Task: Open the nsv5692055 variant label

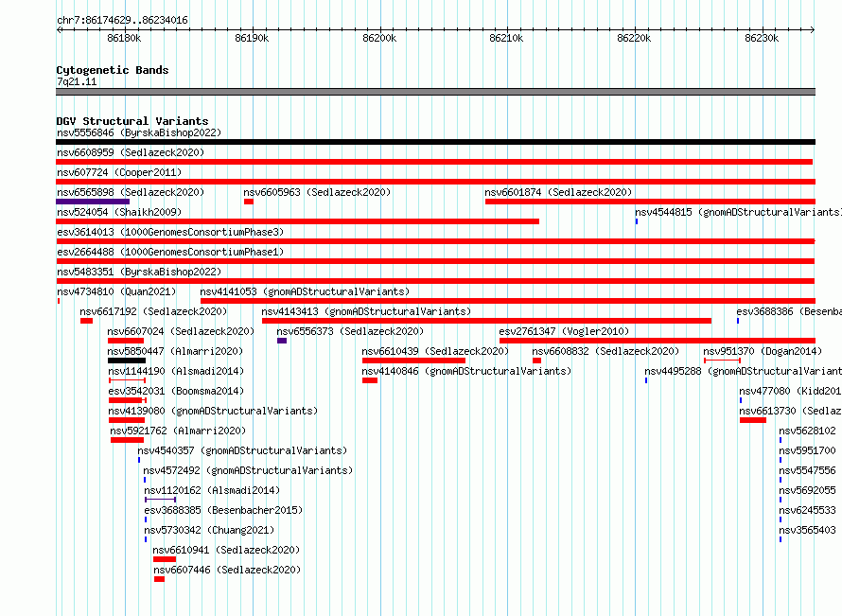Action: pyautogui.click(x=808, y=490)
